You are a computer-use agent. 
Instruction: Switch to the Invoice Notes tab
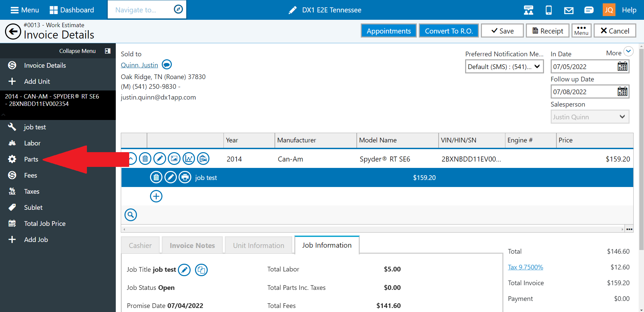click(192, 245)
